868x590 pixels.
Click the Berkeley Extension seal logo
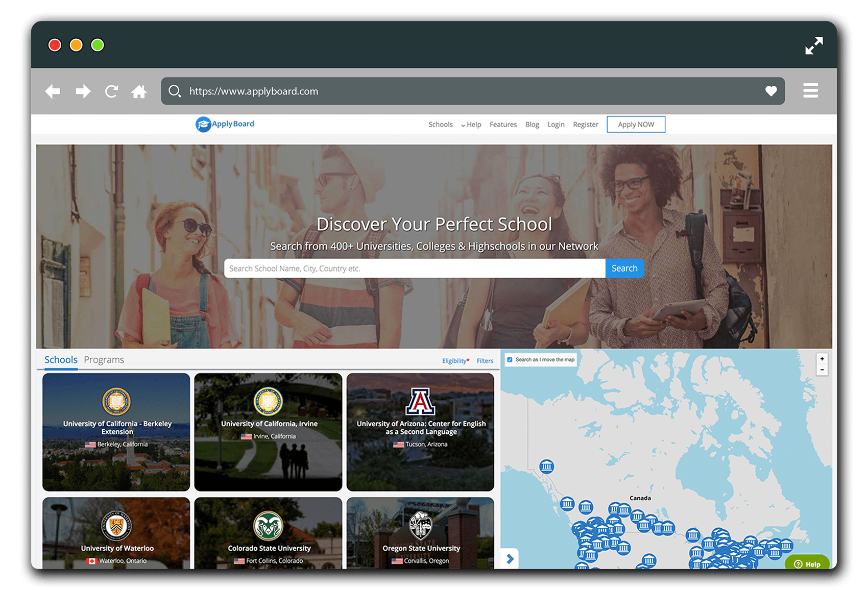[116, 402]
